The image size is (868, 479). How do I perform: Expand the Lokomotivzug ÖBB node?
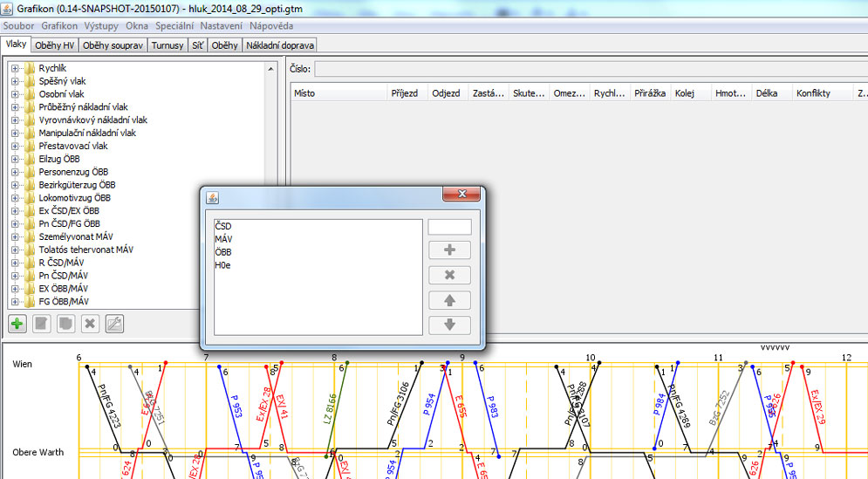[x=15, y=198]
